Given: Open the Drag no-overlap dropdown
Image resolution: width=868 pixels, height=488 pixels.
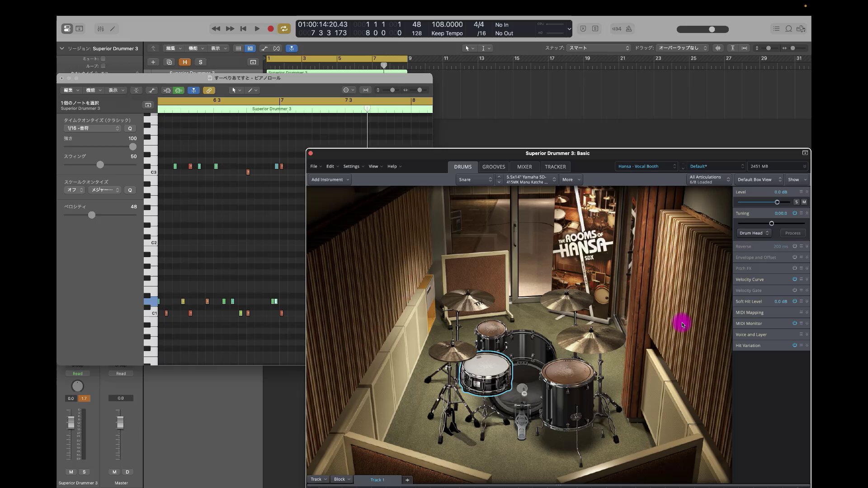Looking at the screenshot, I should click(x=682, y=48).
